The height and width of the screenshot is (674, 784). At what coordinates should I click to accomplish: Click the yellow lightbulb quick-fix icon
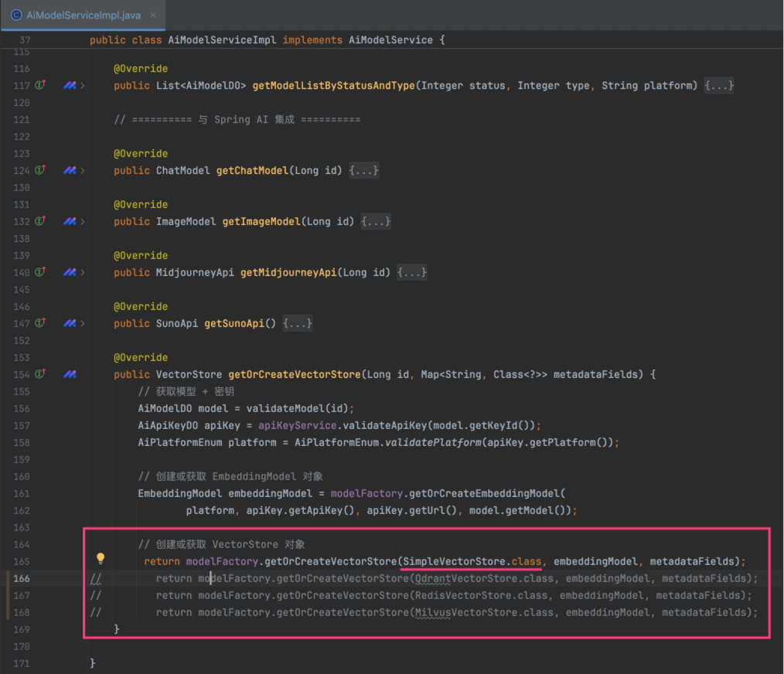pos(100,558)
